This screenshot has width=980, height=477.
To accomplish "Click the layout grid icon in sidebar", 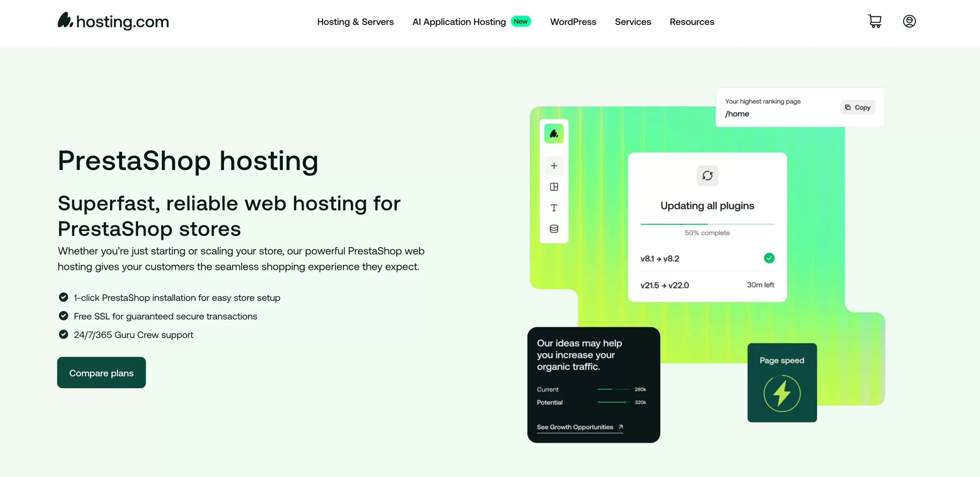I will click(554, 187).
